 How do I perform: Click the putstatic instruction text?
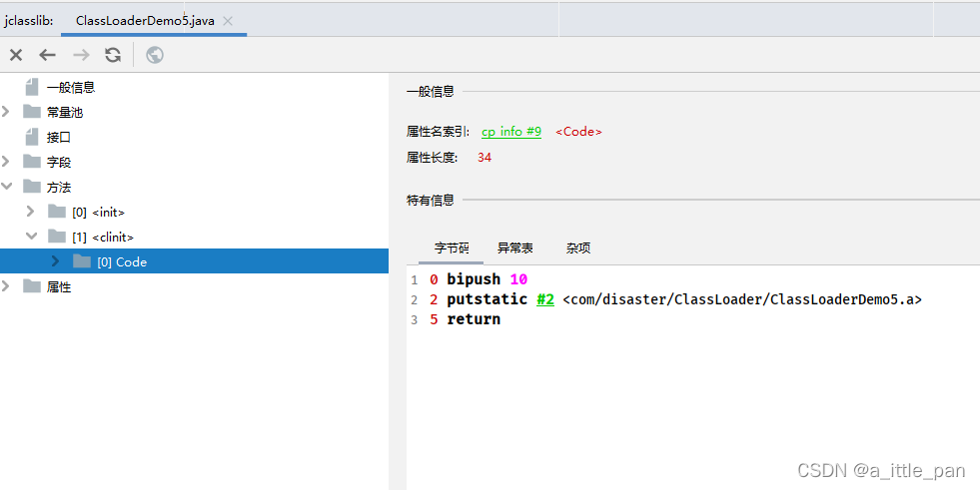tap(487, 299)
